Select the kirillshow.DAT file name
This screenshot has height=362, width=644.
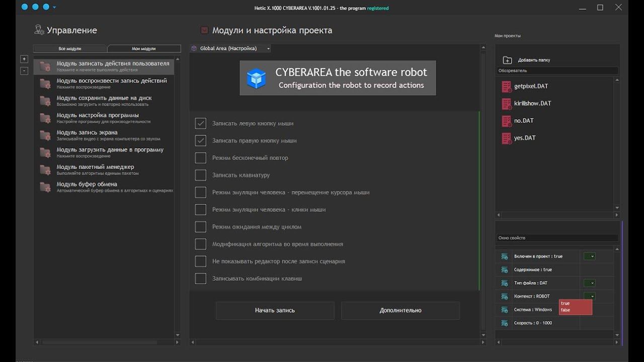pos(532,104)
